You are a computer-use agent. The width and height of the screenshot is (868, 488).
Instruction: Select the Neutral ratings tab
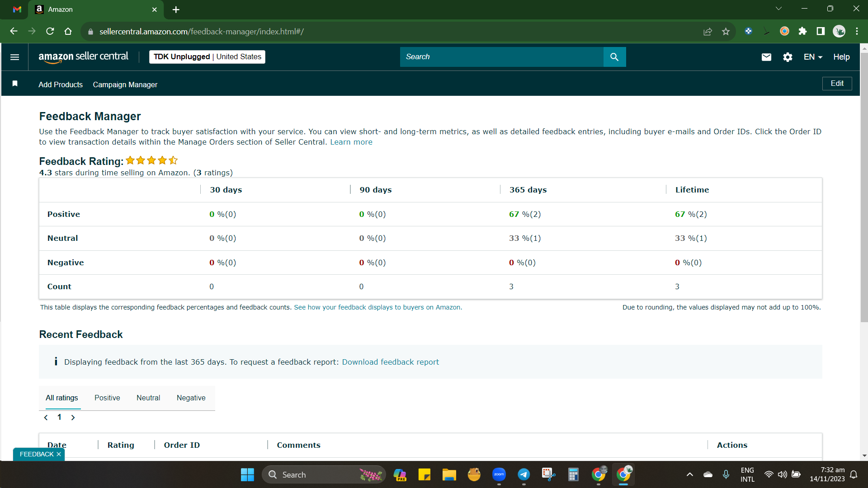tap(148, 398)
